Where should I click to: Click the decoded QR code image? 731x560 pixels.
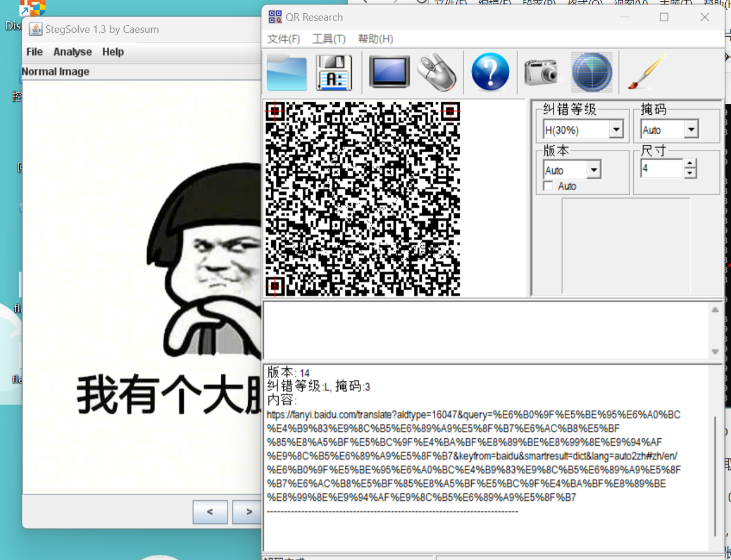[363, 199]
